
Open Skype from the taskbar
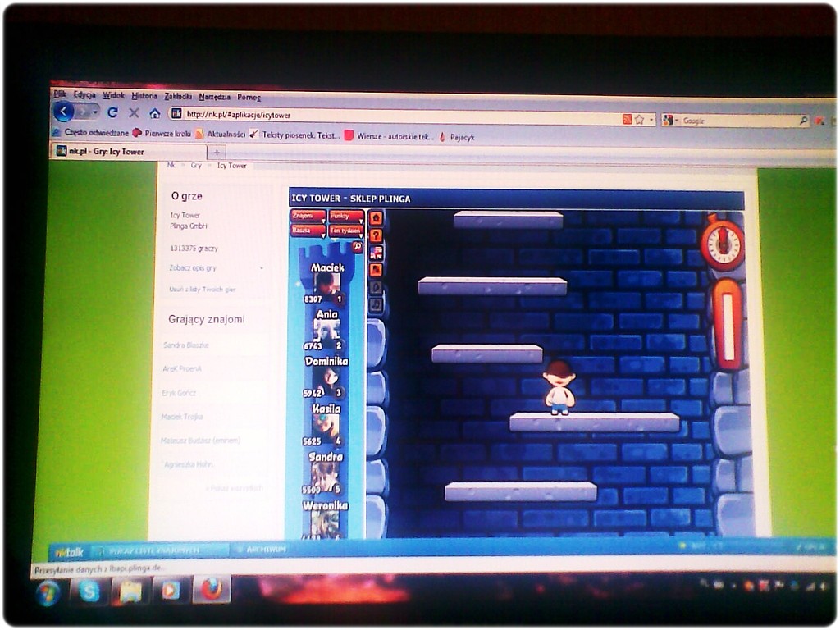89,591
